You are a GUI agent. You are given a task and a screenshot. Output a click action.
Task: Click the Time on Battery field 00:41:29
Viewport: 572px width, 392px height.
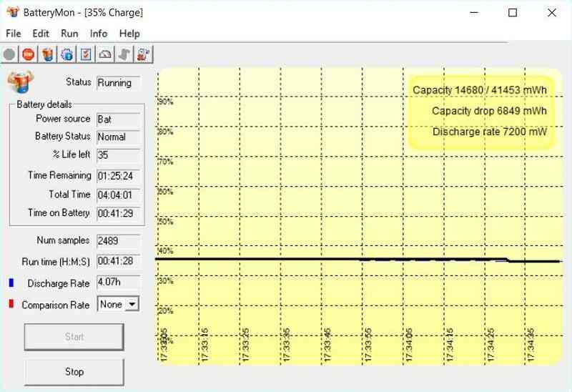pos(118,213)
